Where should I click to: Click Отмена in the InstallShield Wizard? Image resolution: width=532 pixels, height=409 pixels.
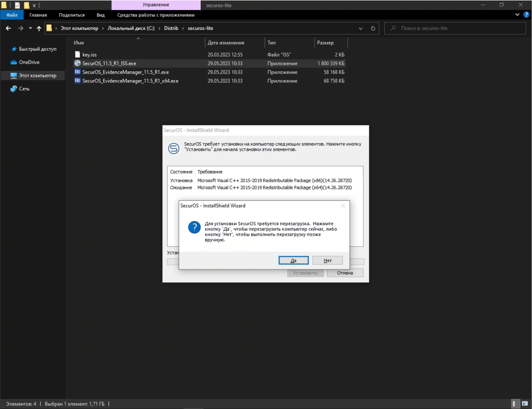click(345, 273)
